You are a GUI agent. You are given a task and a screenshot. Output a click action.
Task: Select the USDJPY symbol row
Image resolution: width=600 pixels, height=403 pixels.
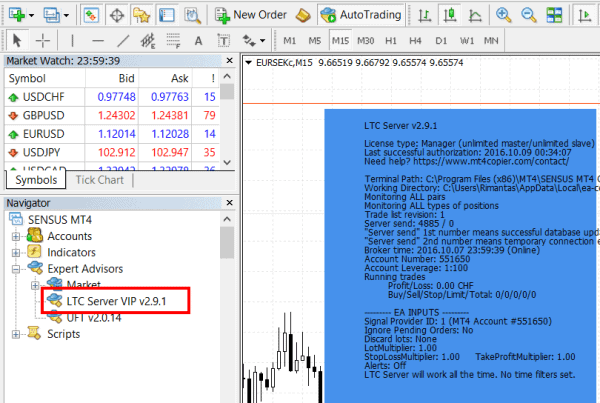(112, 152)
